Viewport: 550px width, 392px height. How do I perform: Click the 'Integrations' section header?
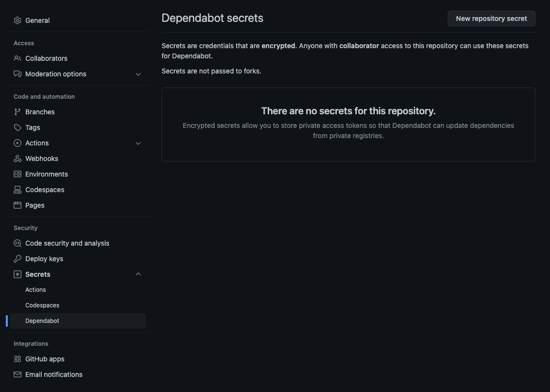(x=31, y=344)
